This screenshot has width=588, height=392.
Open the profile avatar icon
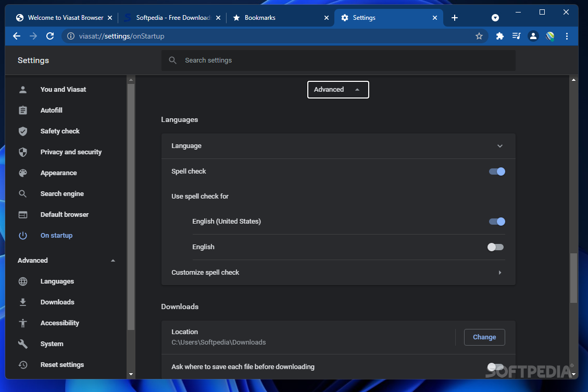tap(533, 36)
